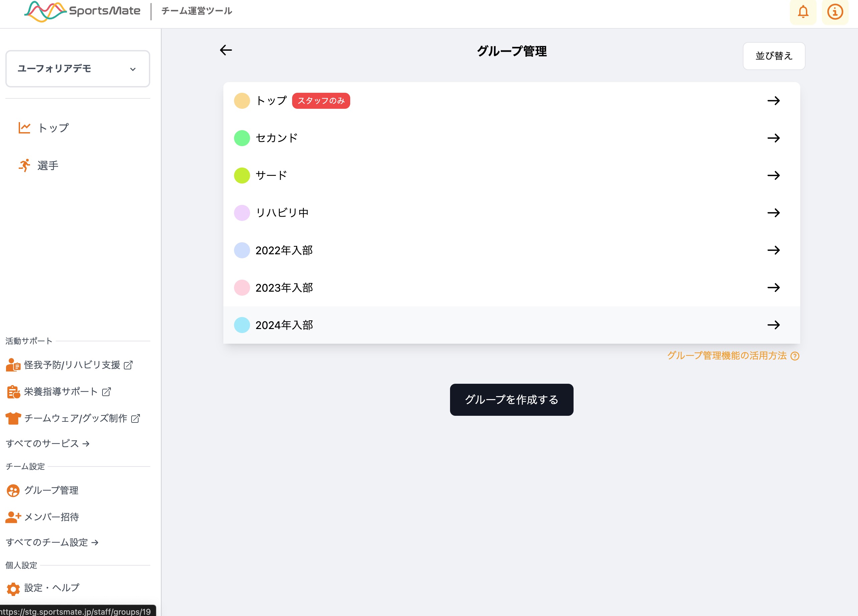Click the 栄養指導サポート clipboard icon

click(x=13, y=392)
